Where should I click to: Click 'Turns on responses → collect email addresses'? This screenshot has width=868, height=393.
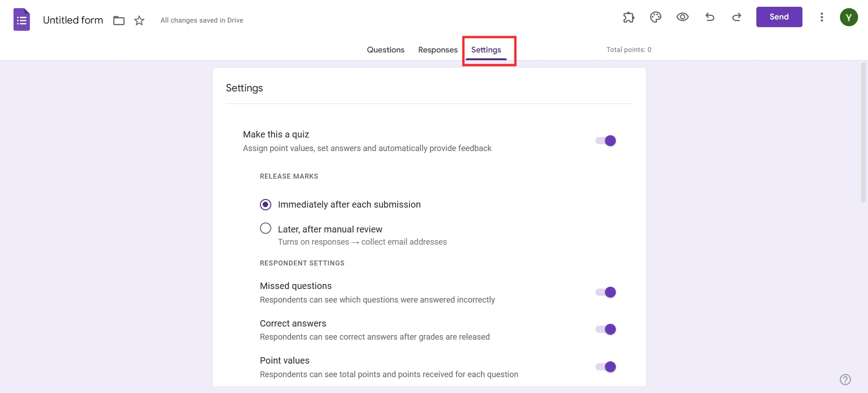(x=362, y=242)
